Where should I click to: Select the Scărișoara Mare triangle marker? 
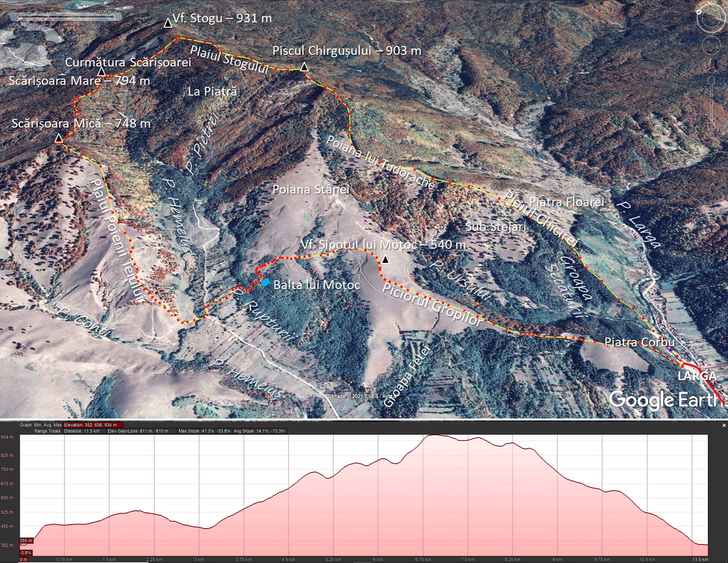pyautogui.click(x=101, y=72)
